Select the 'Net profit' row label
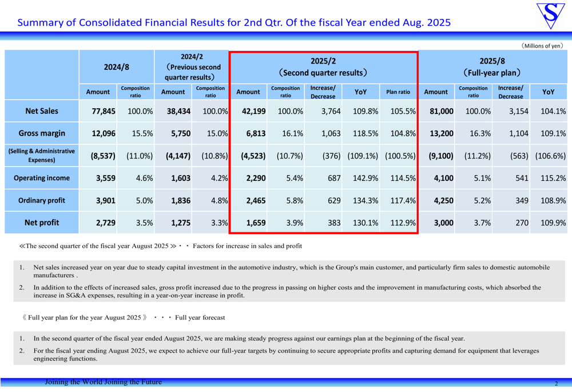The image size is (572, 392). (x=42, y=222)
